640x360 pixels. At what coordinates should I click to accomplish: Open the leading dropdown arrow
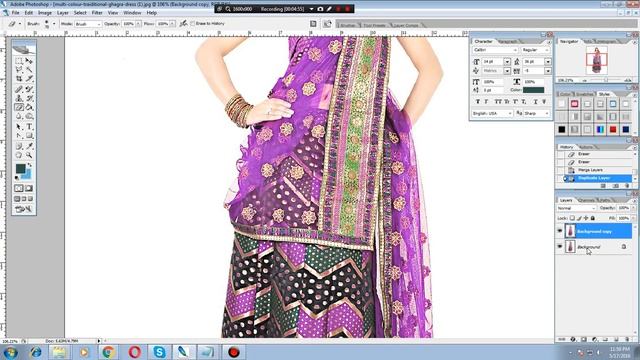548,62
